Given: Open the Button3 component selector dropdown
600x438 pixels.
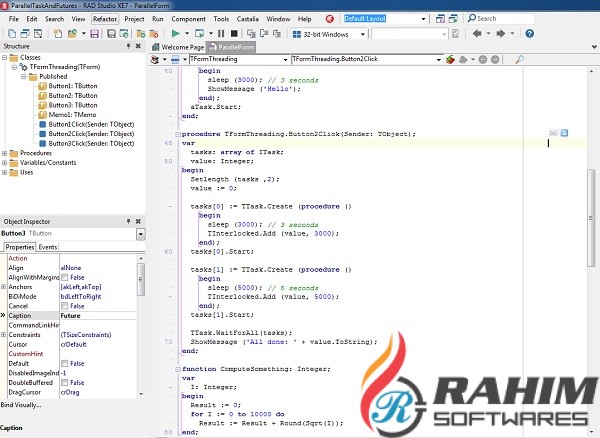Looking at the screenshot, I should coord(141,234).
